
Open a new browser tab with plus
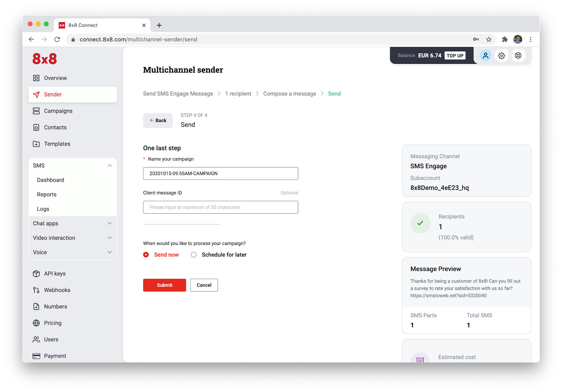[159, 25]
